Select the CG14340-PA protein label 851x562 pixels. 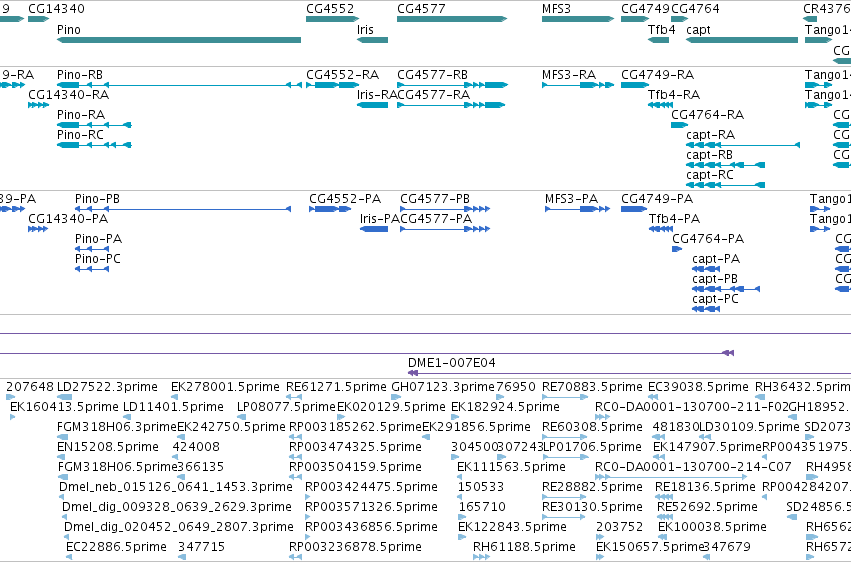click(x=68, y=219)
